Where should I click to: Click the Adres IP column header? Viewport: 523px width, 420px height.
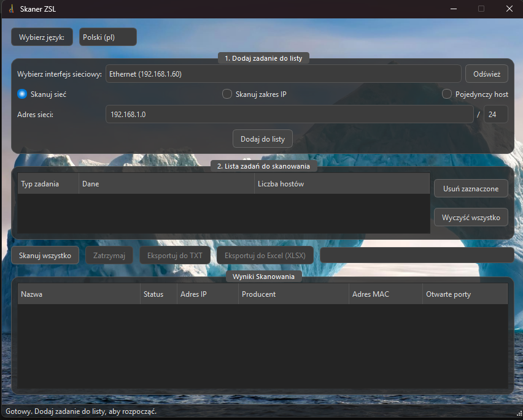pyautogui.click(x=207, y=294)
